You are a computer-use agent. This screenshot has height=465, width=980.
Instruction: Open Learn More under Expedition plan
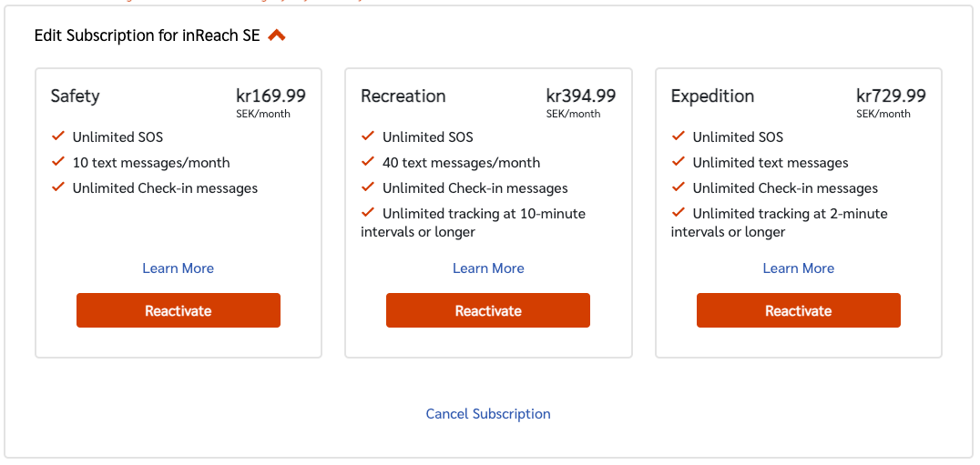(799, 268)
